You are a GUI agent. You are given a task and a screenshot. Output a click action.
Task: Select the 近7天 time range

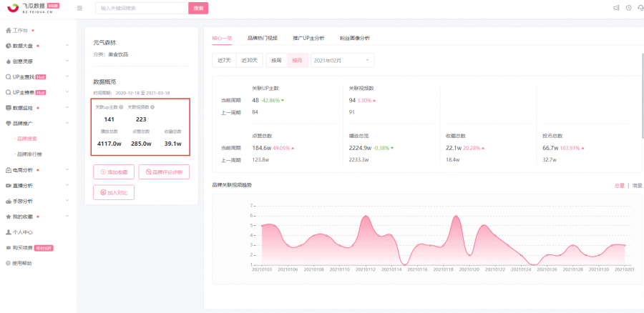pyautogui.click(x=224, y=60)
